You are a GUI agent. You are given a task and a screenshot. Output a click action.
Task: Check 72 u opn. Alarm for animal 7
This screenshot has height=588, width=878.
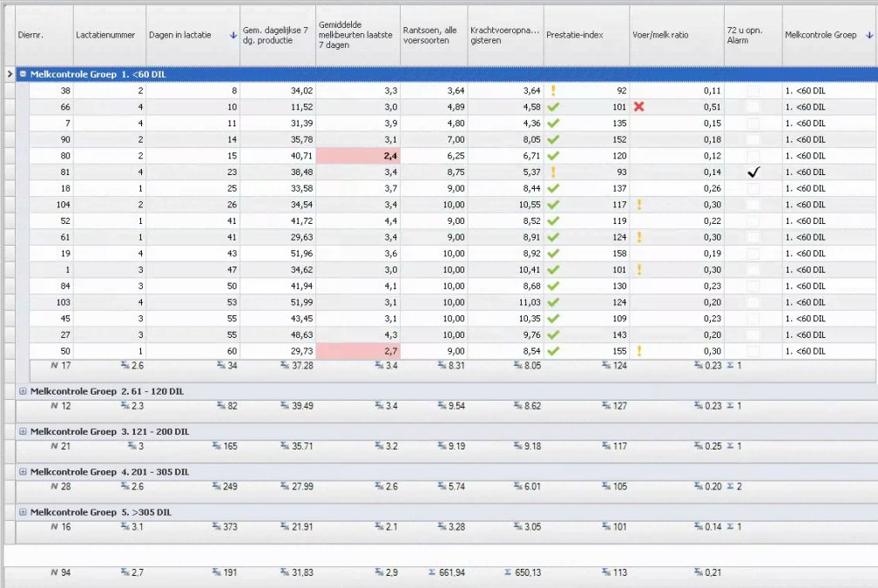click(x=753, y=123)
